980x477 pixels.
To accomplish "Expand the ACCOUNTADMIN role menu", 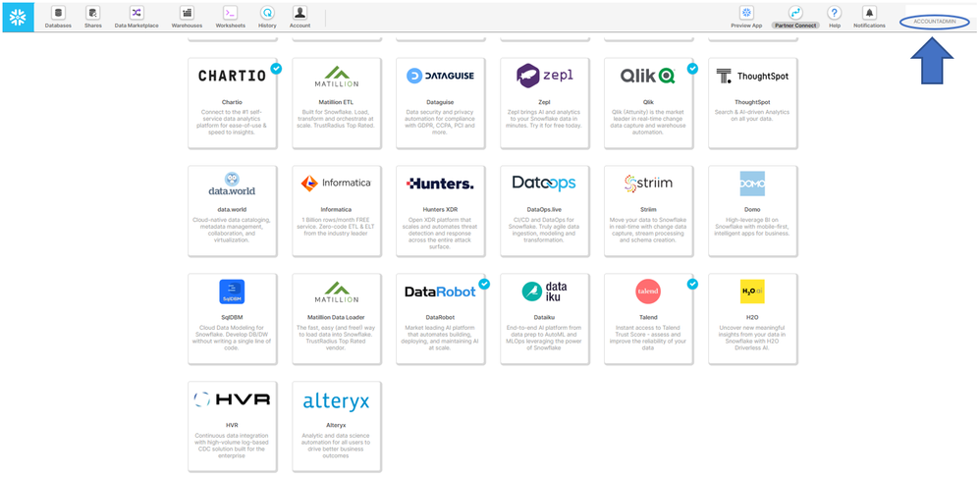I will pos(935,22).
